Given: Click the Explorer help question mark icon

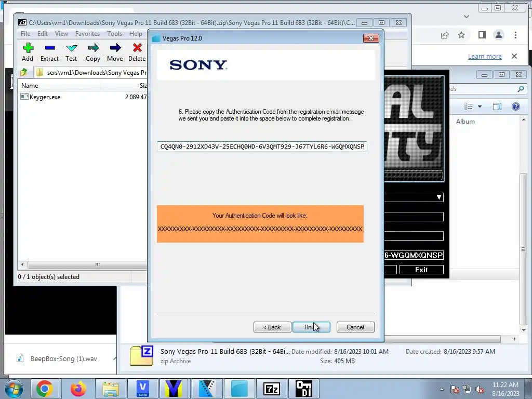Looking at the screenshot, I should point(516,107).
